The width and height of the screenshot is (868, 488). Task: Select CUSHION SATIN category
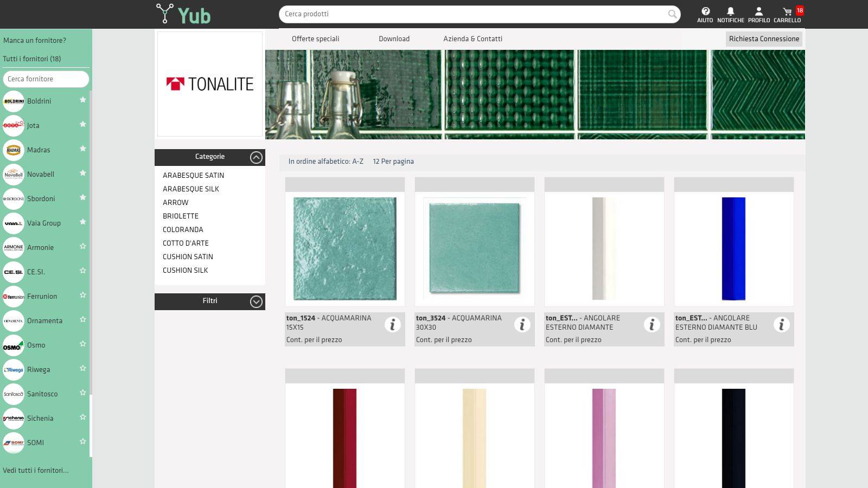pos(188,257)
